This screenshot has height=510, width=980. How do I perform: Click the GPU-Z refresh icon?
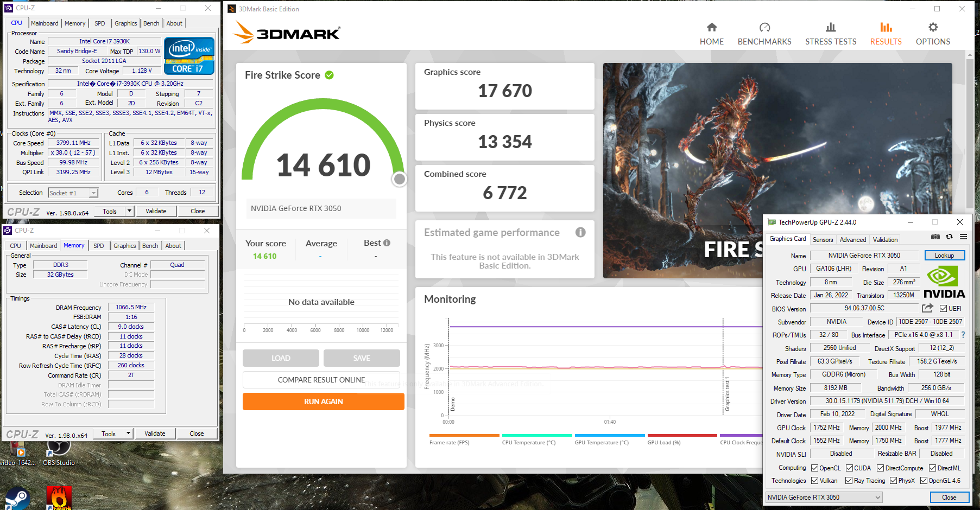pos(949,237)
